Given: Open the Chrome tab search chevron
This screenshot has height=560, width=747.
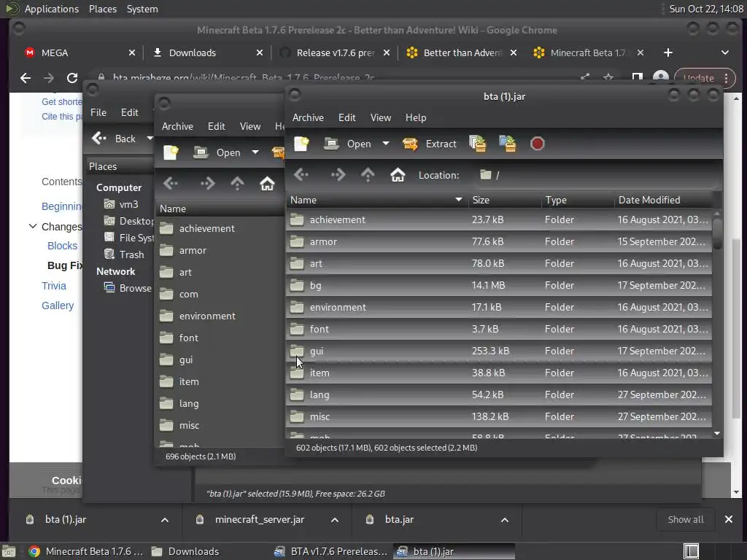Looking at the screenshot, I should (x=724, y=52).
